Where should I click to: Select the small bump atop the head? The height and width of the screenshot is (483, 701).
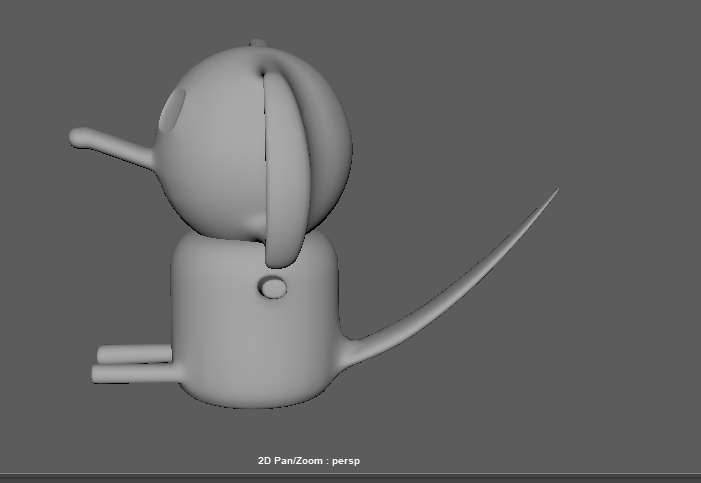click(x=258, y=43)
